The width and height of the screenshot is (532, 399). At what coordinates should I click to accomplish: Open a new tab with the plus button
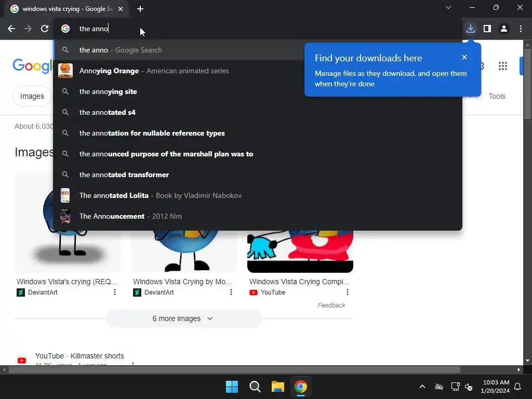point(140,9)
